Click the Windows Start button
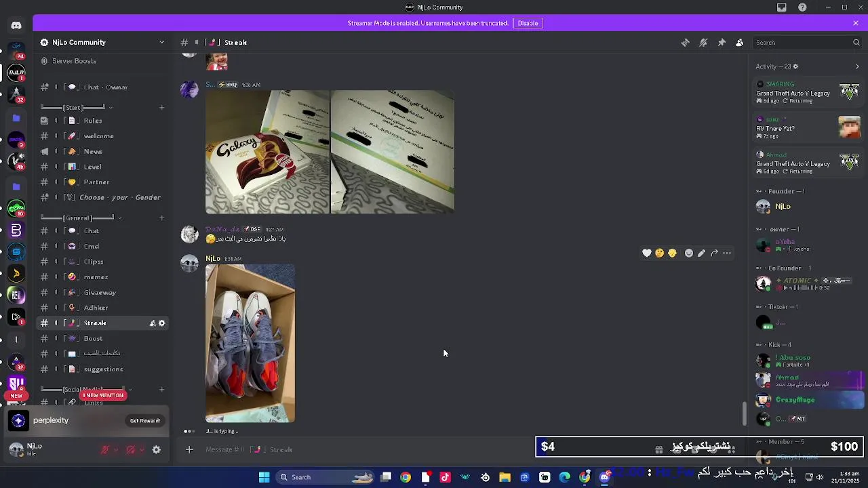Viewport: 868px width, 488px height. pos(264,477)
